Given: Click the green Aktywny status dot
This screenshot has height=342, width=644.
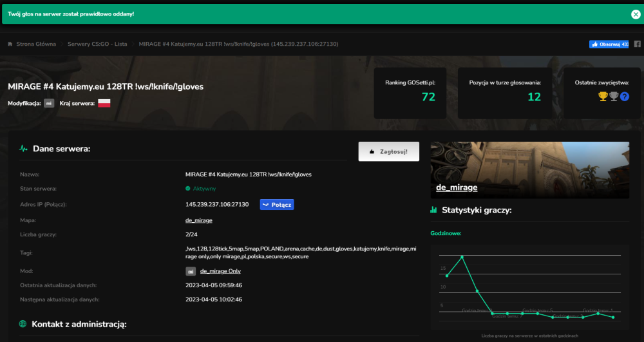Looking at the screenshot, I should coord(187,189).
